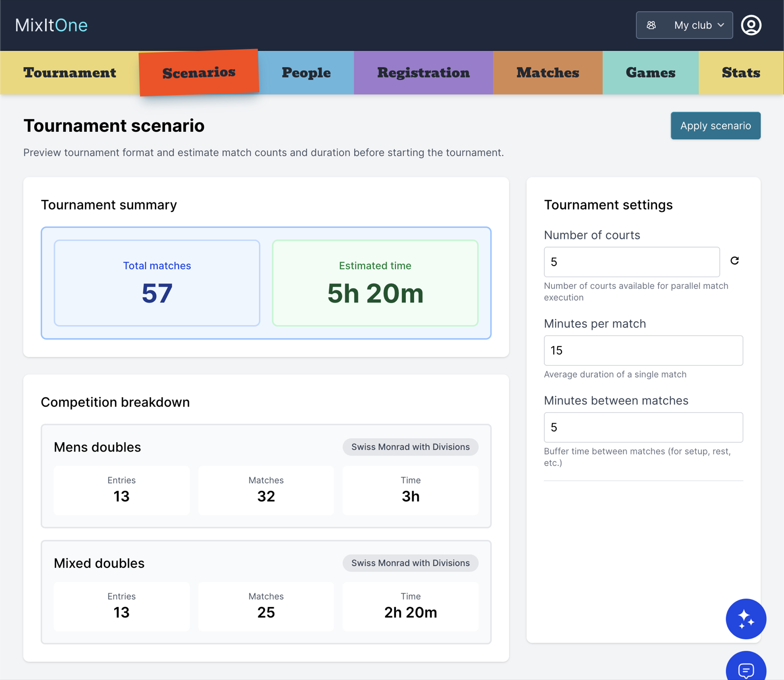Open the Games tab

tap(650, 73)
